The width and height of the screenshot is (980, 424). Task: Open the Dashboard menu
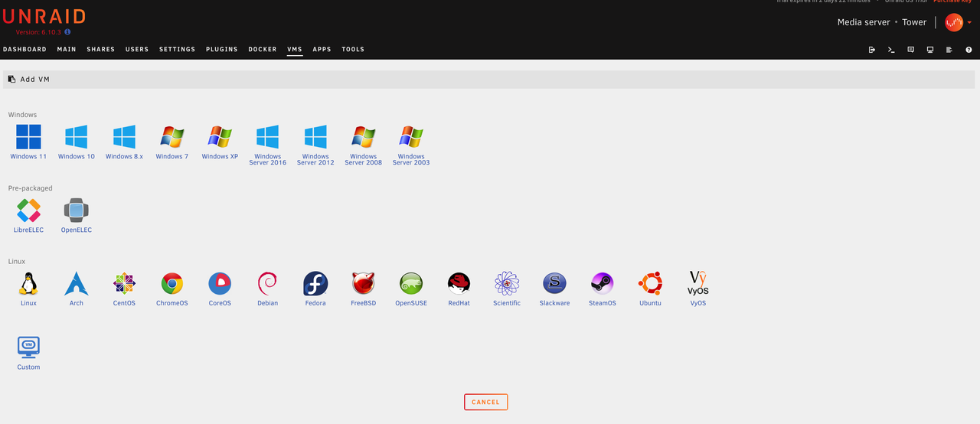[x=25, y=50]
